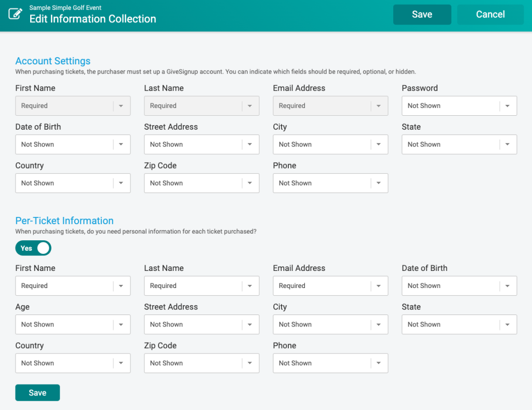Click disabled Account Settings First Name dropdown

tap(73, 106)
